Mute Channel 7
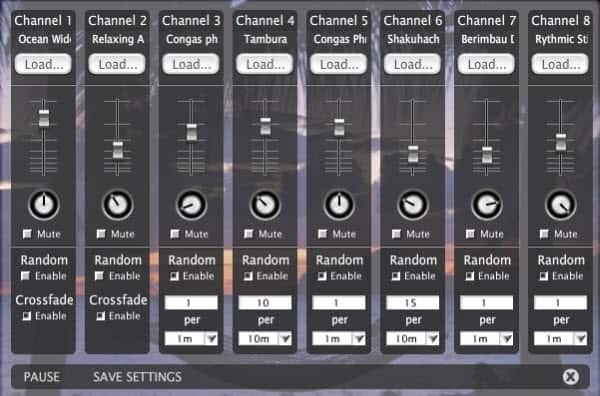 tap(470, 234)
